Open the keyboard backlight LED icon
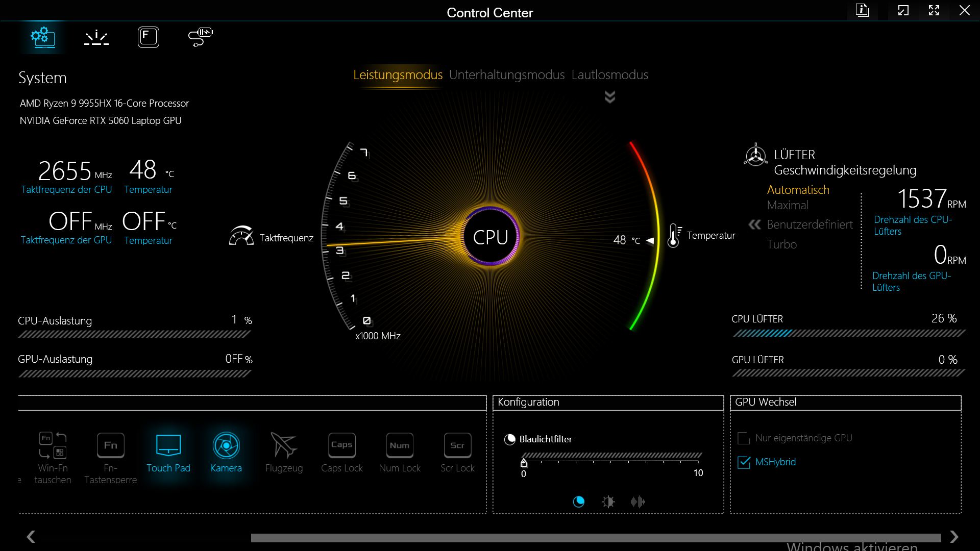980x551 pixels. [x=96, y=37]
